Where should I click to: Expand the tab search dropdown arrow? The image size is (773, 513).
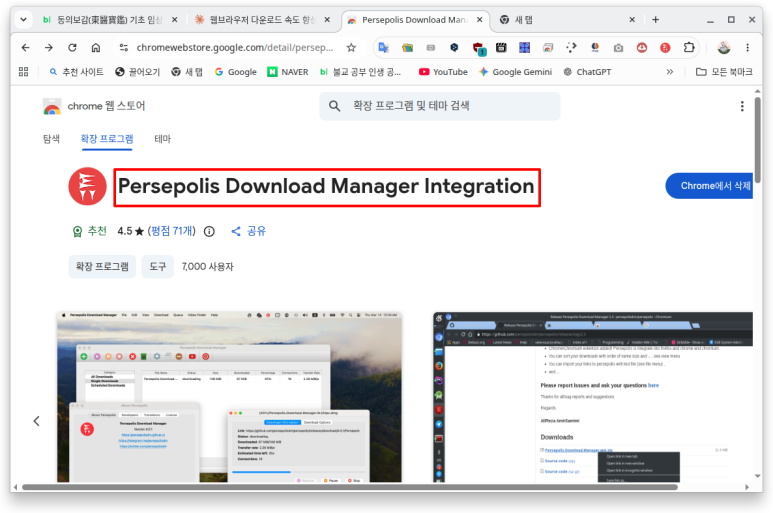(23, 20)
